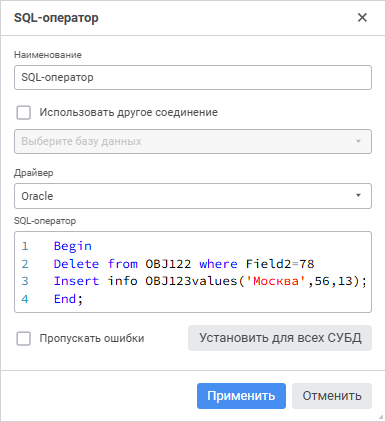Click line number 3 in the gutter

25,281
